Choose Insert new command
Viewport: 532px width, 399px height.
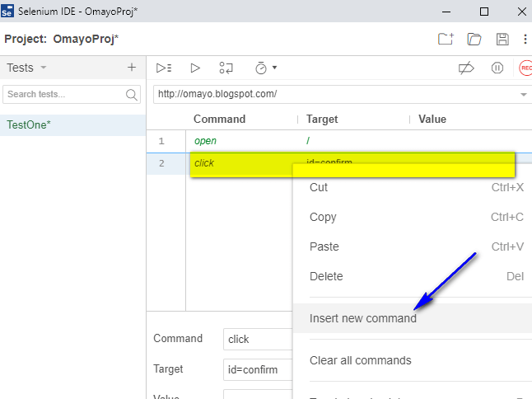[x=413, y=318]
